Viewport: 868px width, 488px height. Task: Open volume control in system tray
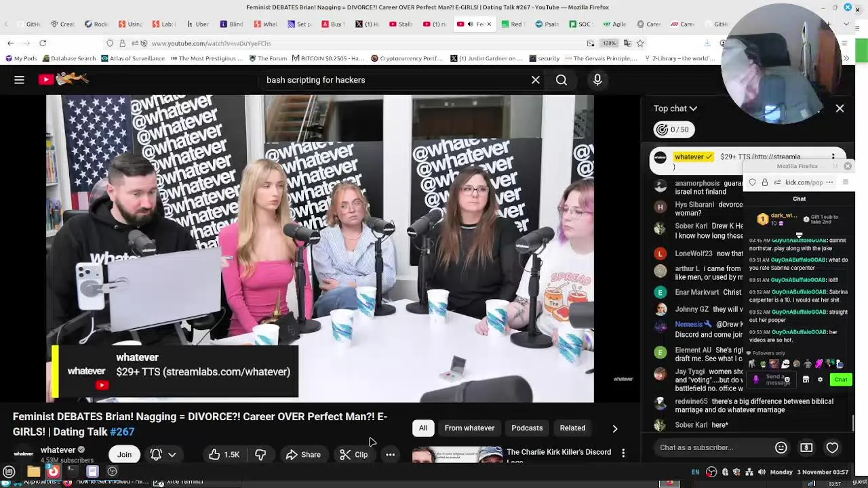pos(762,472)
